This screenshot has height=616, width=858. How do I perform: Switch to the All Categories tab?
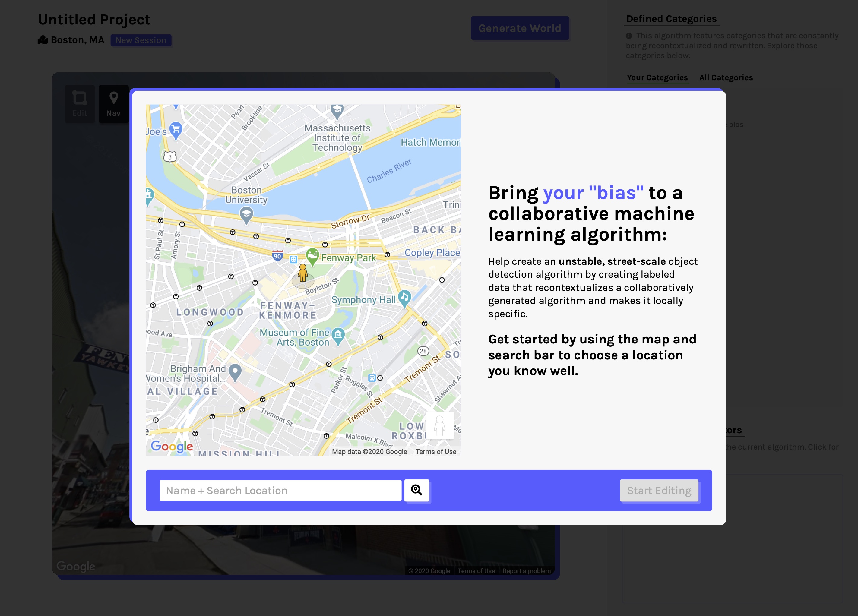tap(726, 77)
